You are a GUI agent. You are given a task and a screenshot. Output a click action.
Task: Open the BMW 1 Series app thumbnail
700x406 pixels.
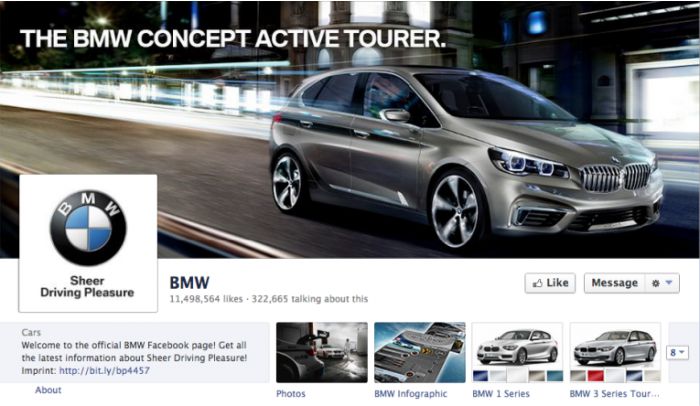(517, 352)
